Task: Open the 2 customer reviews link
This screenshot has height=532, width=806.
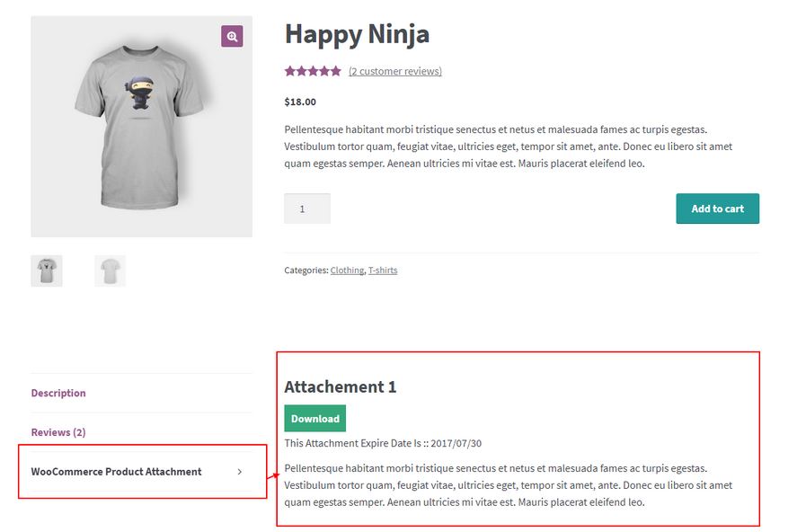Action: pyautogui.click(x=395, y=71)
